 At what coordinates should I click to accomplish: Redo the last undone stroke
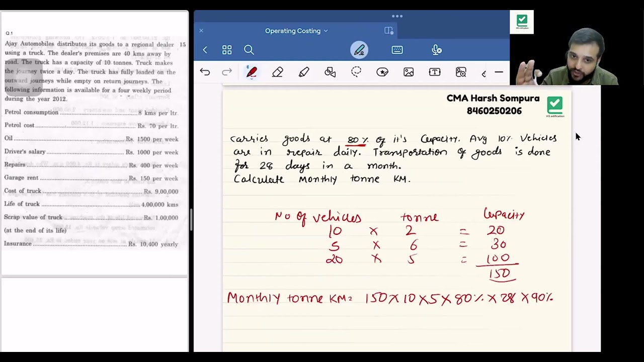pyautogui.click(x=227, y=72)
